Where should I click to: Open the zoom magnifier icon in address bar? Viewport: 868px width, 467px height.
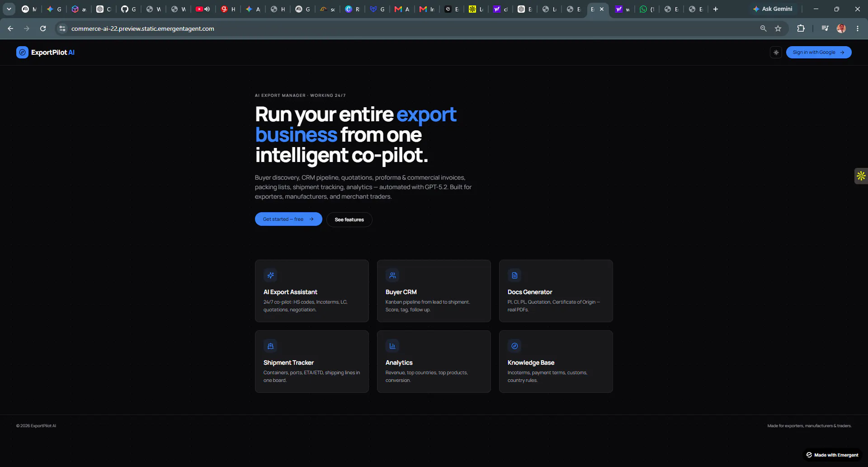[763, 29]
